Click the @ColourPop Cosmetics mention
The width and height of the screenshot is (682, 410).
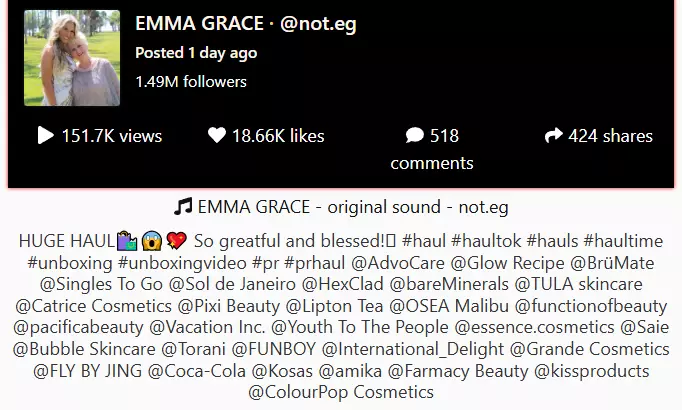(341, 392)
